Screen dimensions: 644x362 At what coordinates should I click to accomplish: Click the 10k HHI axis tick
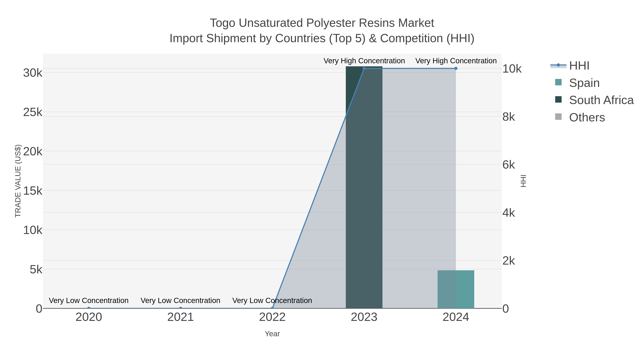[x=512, y=69]
